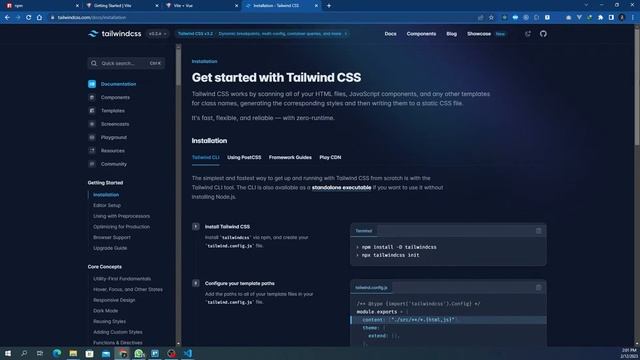Image resolution: width=640 pixels, height=360 pixels.
Task: Select the Play CDN tab
Action: point(330,158)
